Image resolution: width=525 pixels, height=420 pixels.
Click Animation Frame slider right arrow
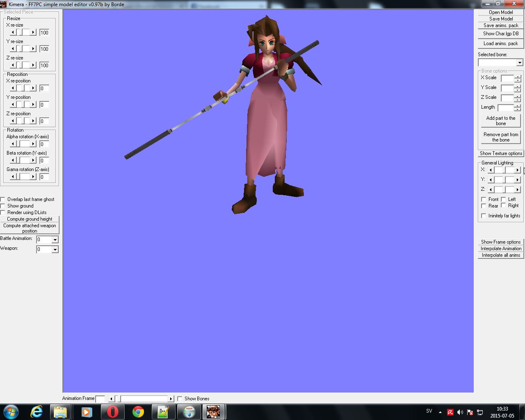[x=171, y=399]
